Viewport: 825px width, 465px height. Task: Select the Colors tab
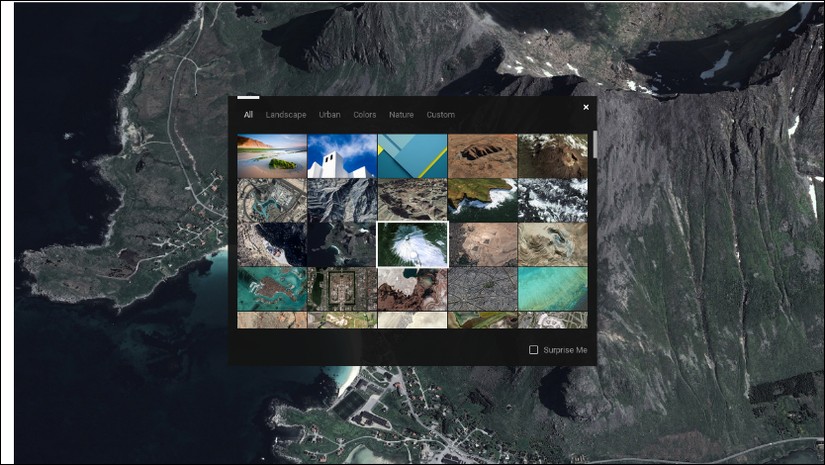(365, 115)
